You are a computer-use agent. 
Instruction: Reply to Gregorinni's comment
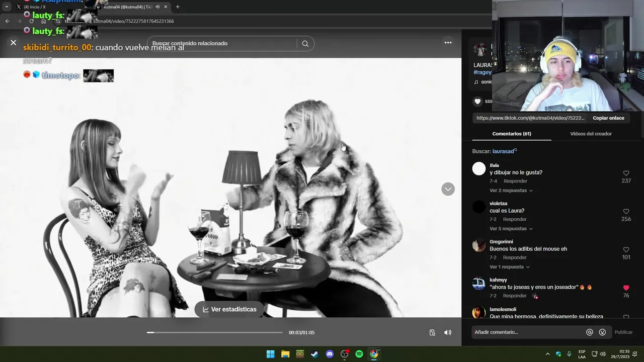[x=515, y=257]
